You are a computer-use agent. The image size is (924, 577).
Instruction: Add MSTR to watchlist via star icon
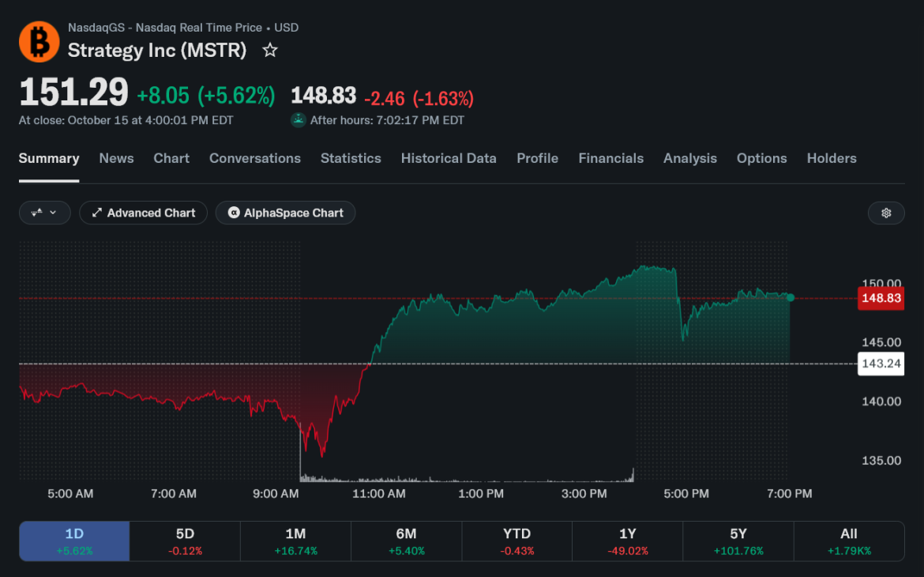pos(270,50)
